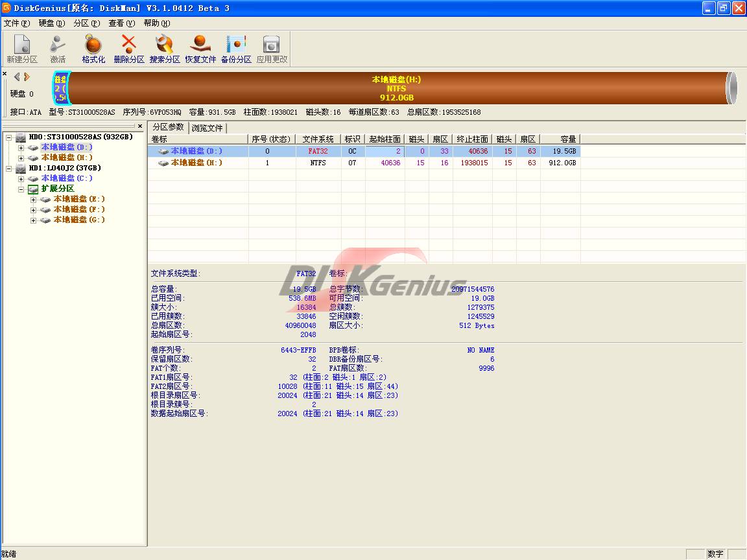The image size is (747, 560).
Task: Collapse the HD1 disk tree node
Action: click(x=8, y=168)
